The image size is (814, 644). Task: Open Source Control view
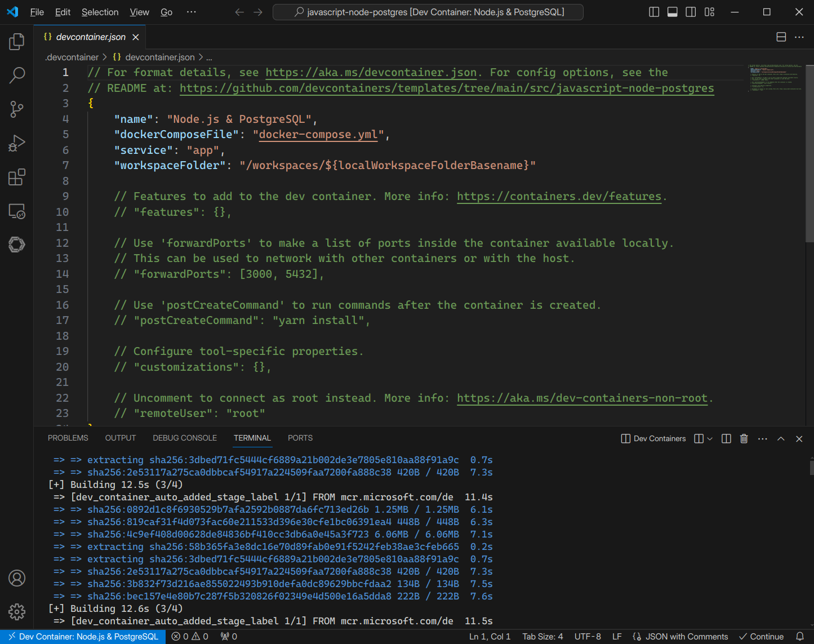pyautogui.click(x=17, y=109)
